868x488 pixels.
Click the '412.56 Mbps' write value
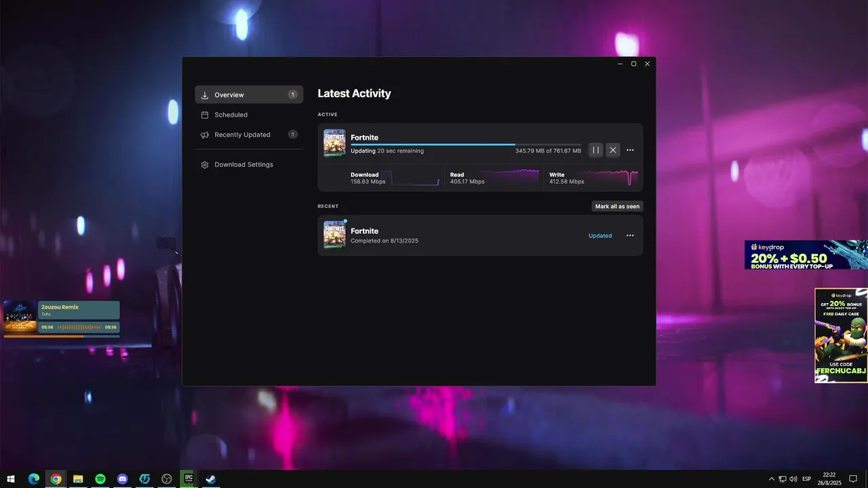click(566, 182)
